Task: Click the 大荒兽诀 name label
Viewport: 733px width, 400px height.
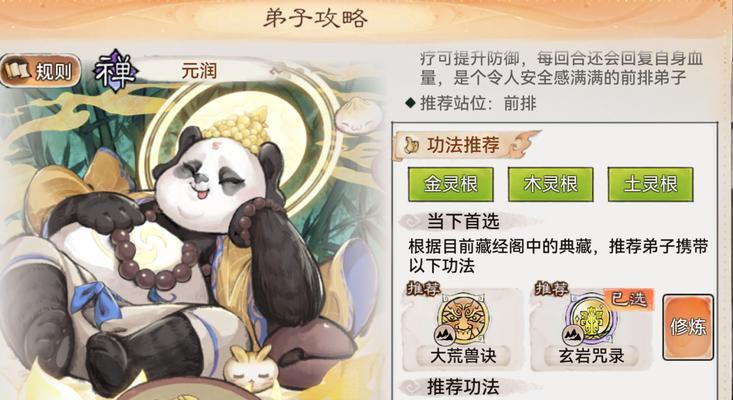Action: tap(463, 356)
